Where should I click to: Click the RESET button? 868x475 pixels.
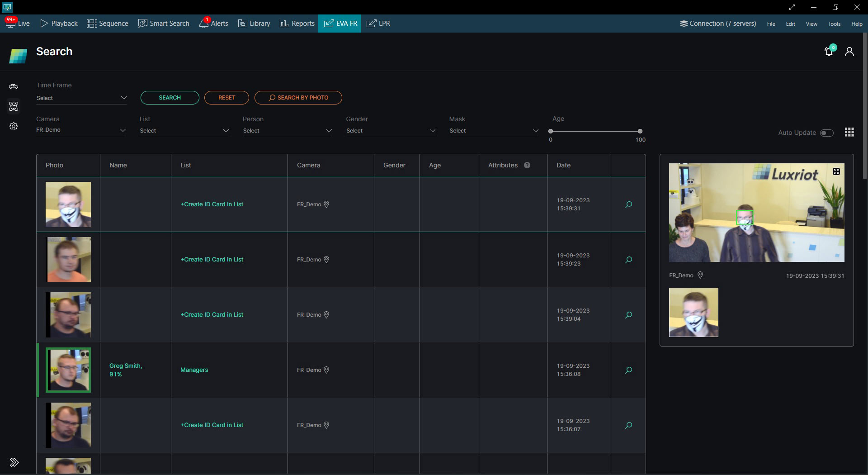(227, 98)
